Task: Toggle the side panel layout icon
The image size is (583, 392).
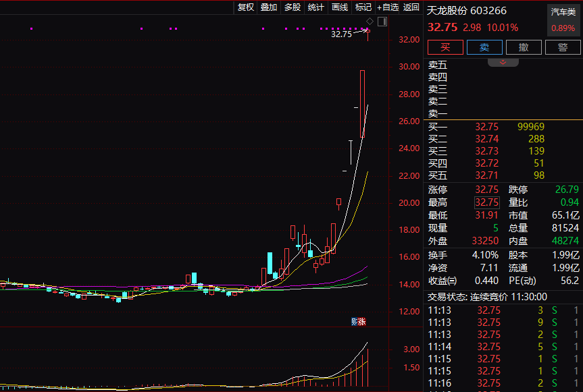Action: 383,22
